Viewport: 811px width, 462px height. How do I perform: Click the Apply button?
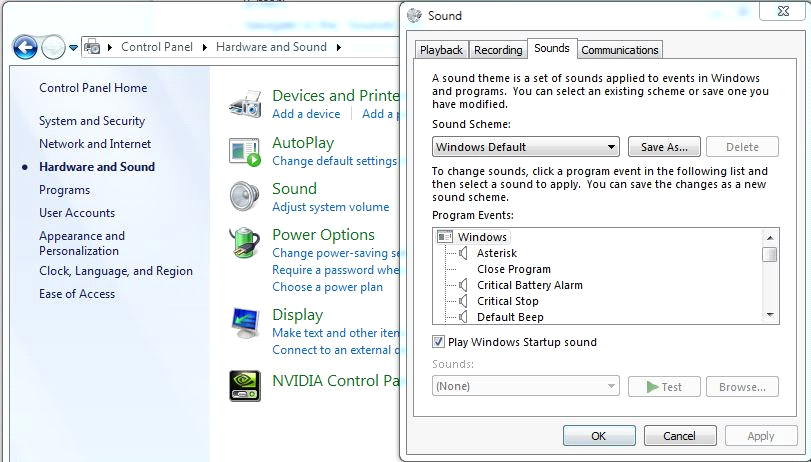pos(761,436)
